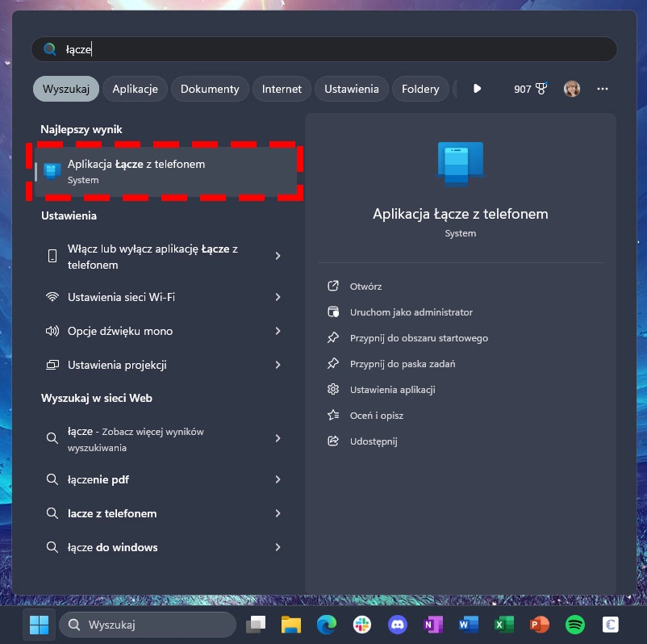Click the taskbar Wyszukaj search box
The width and height of the screenshot is (647, 644).
pos(148,625)
